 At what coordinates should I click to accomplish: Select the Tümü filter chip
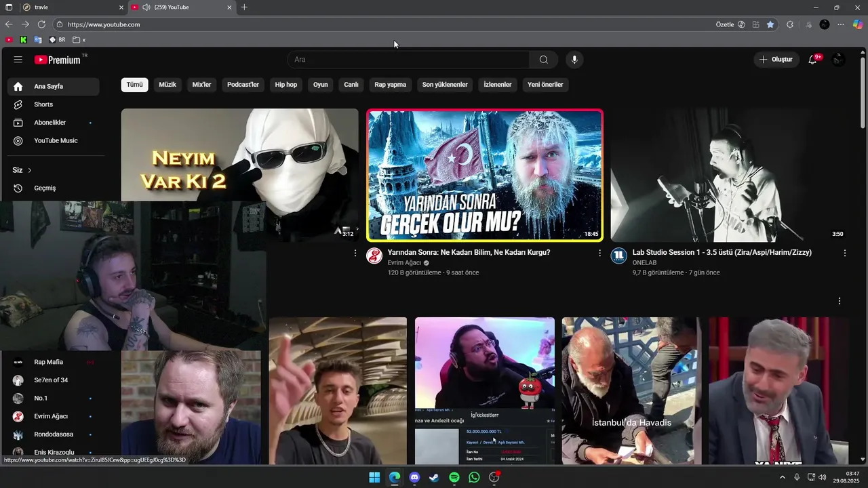pyautogui.click(x=135, y=85)
